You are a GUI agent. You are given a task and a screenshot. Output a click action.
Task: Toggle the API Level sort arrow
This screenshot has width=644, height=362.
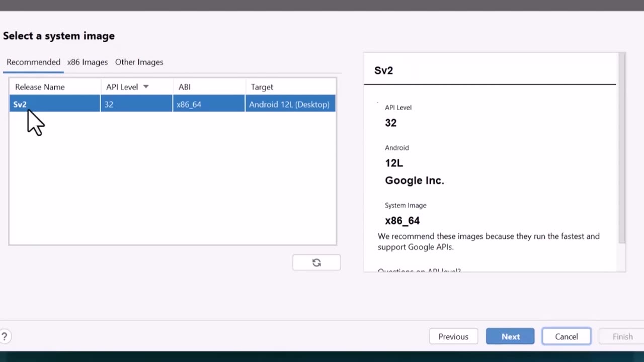(146, 86)
